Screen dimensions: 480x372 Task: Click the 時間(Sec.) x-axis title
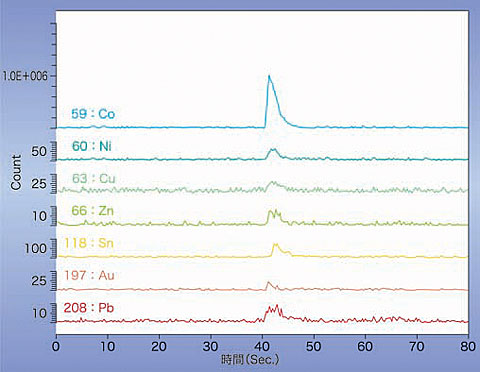(x=250, y=360)
